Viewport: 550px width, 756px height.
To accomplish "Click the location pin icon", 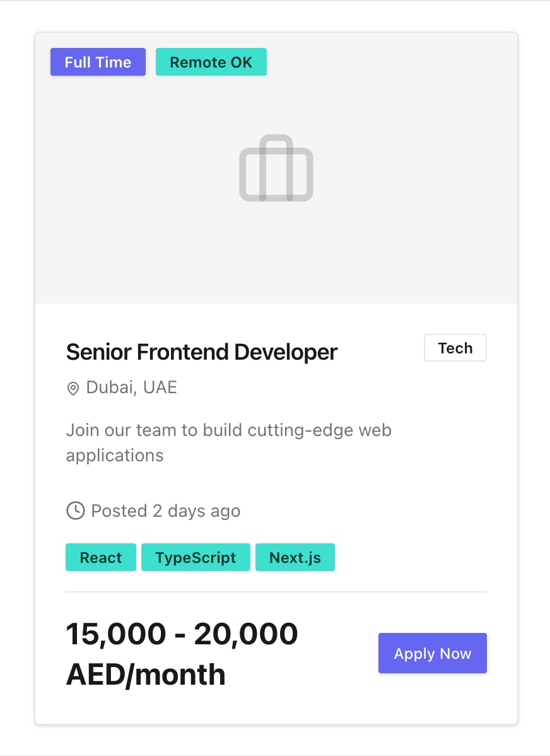I will click(x=73, y=388).
